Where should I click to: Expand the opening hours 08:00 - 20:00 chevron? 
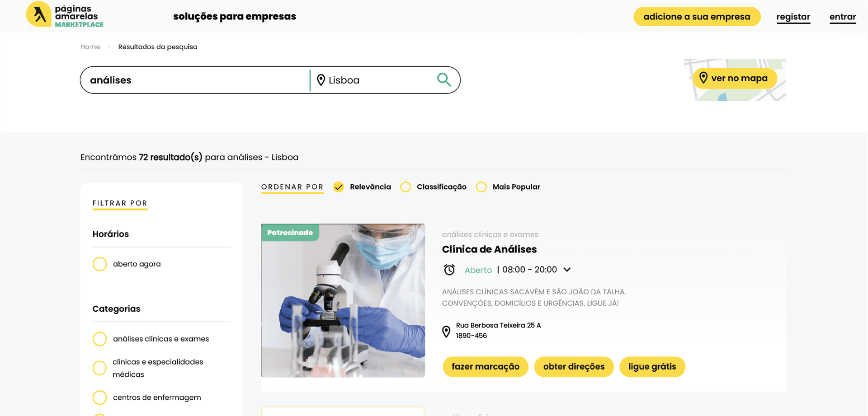point(567,270)
